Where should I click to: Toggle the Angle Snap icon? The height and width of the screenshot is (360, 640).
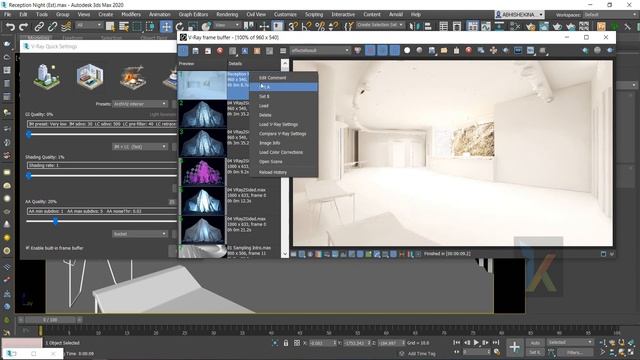[x=306, y=27]
